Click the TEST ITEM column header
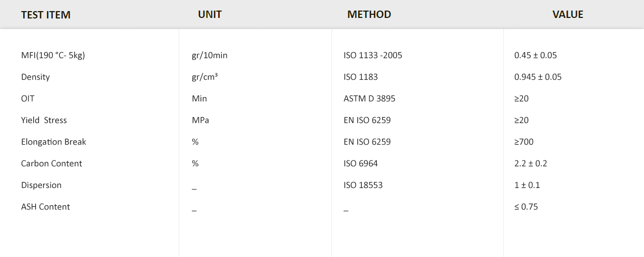This screenshot has height=257, width=644. pos(46,15)
